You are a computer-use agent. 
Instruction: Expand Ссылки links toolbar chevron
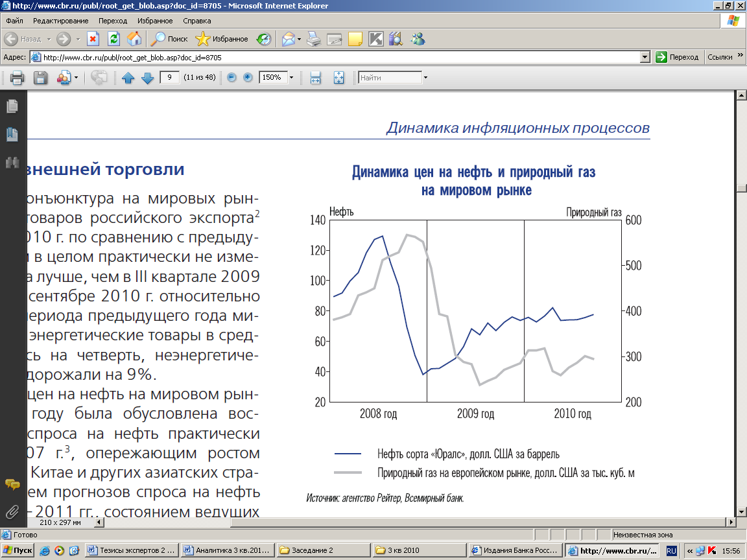741,56
